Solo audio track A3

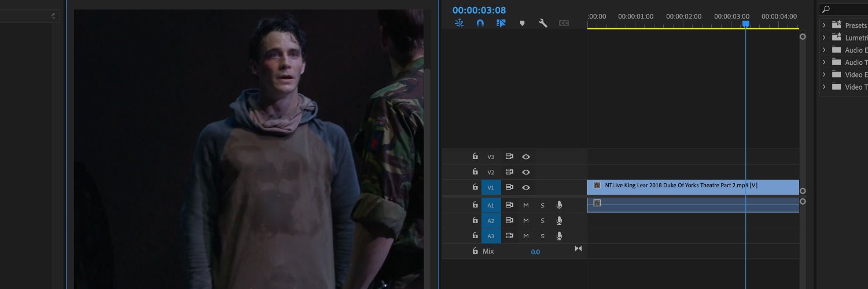[543, 236]
